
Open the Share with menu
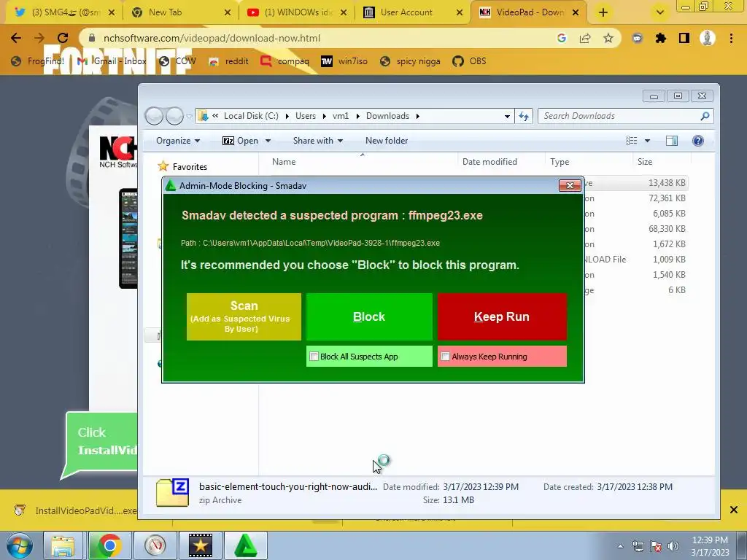point(318,141)
